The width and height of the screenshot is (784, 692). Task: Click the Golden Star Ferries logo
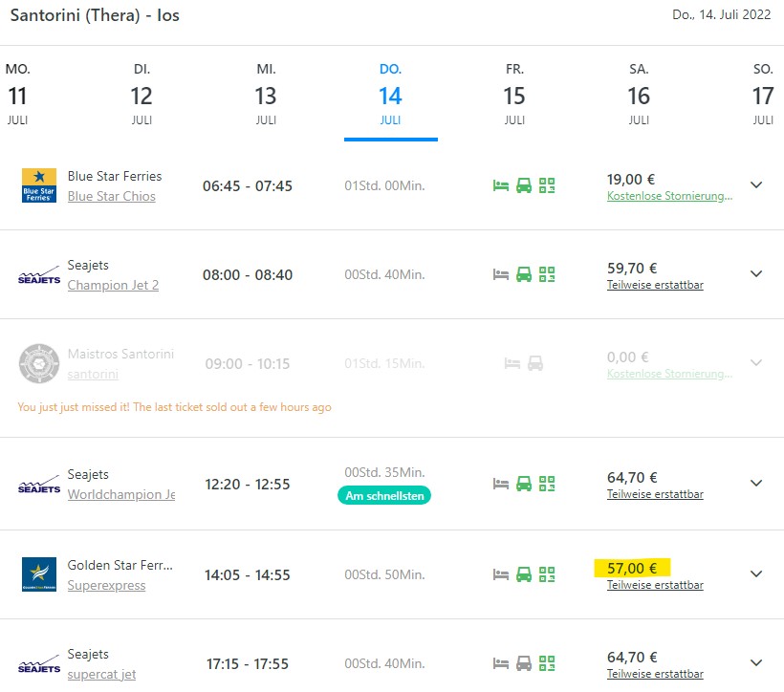[x=39, y=574]
